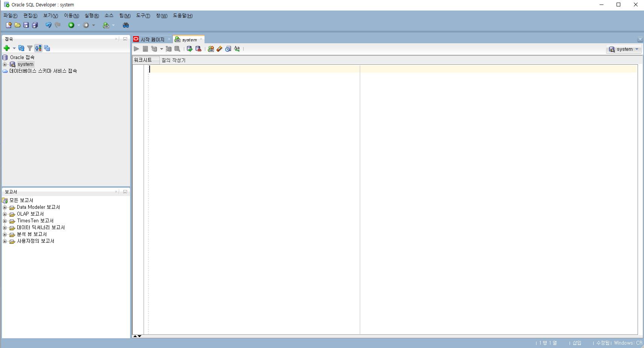Click the Aa To Upper/Lower/InitCap icon

(x=237, y=49)
